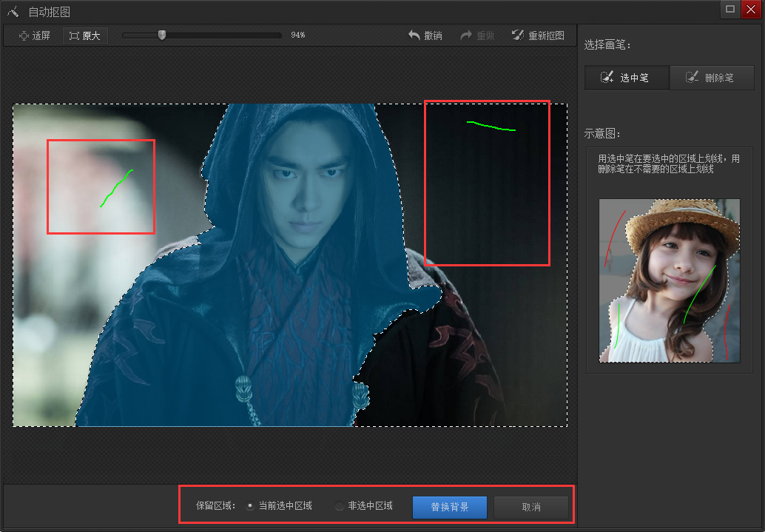Close the 自动抠图 dialog
Image resolution: width=765 pixels, height=532 pixels.
[751, 9]
